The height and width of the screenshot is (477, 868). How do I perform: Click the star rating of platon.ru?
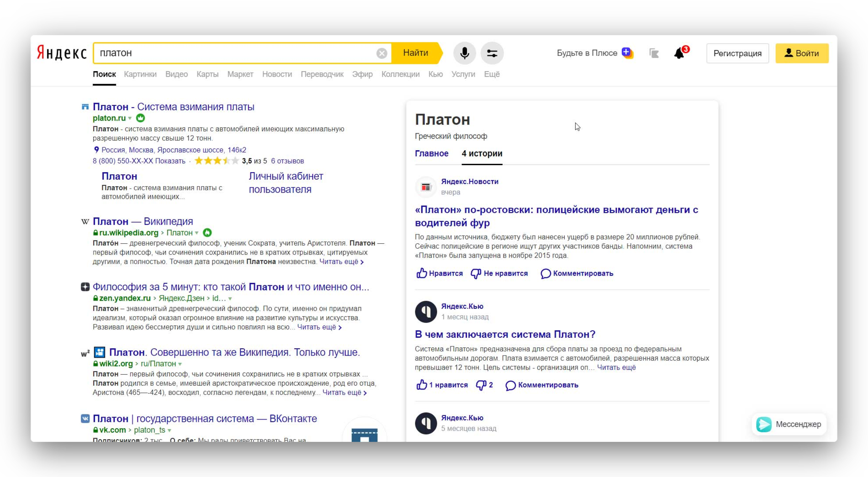coord(217,161)
